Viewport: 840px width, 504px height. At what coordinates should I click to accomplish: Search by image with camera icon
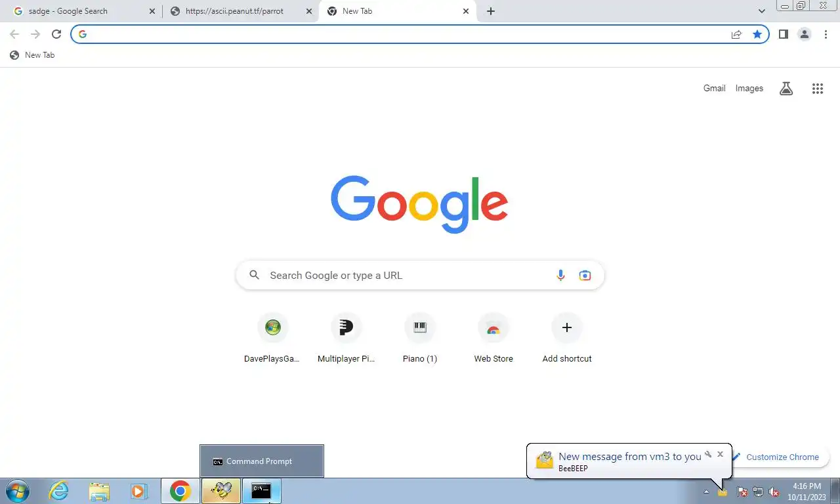585,276
